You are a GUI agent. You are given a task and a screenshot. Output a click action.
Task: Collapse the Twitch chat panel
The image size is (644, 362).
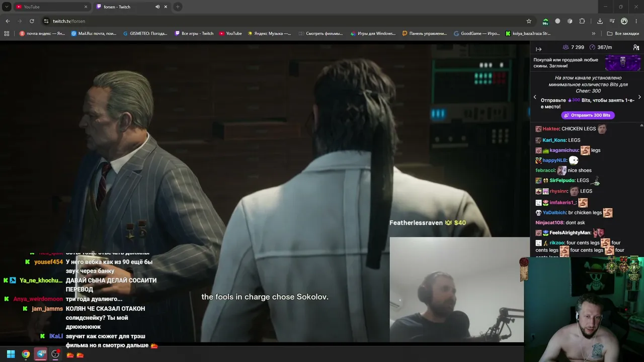(x=538, y=49)
